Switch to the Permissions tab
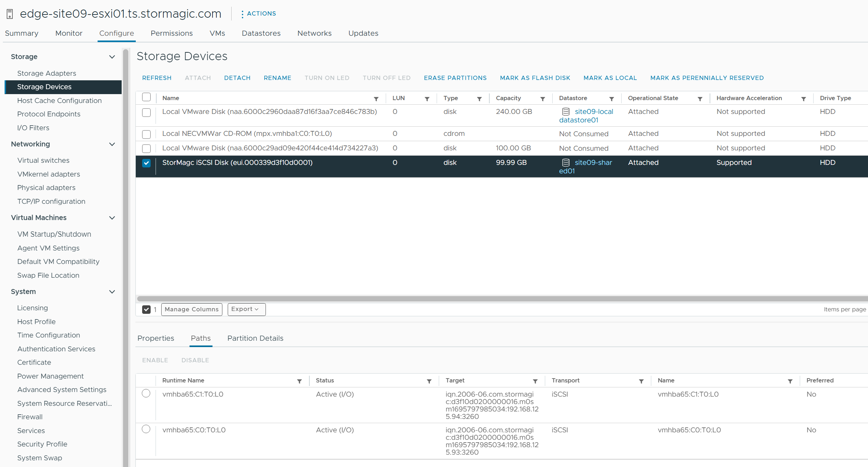This screenshot has width=868, height=467. tap(172, 33)
